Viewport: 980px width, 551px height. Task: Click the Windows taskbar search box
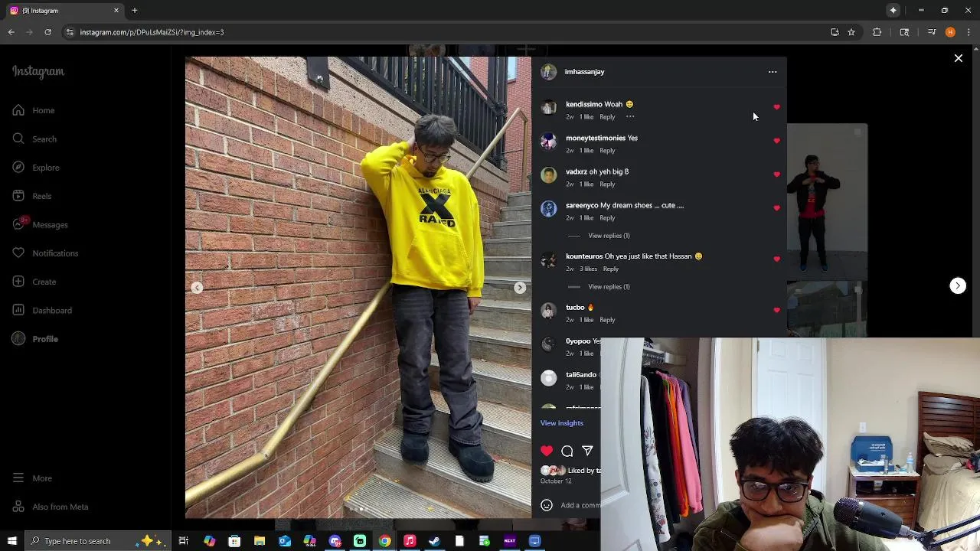pos(100,541)
